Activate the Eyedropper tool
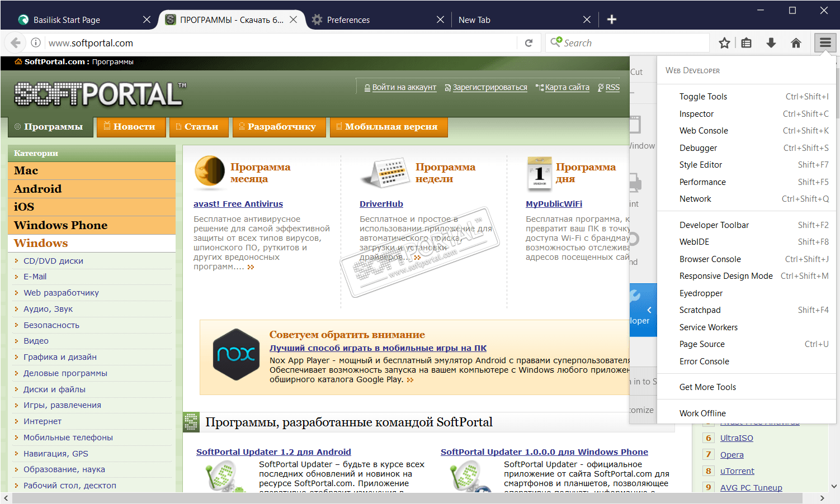This screenshot has width=840, height=504. [747, 293]
